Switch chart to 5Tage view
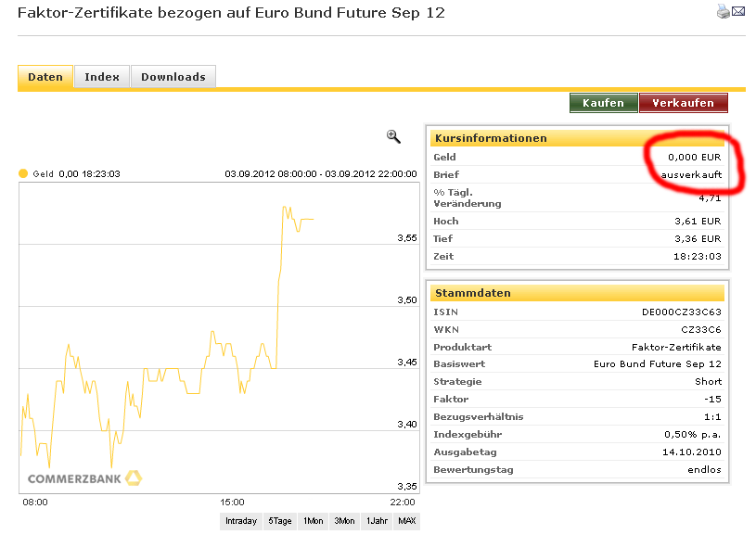The height and width of the screenshot is (560, 756). pos(280,520)
